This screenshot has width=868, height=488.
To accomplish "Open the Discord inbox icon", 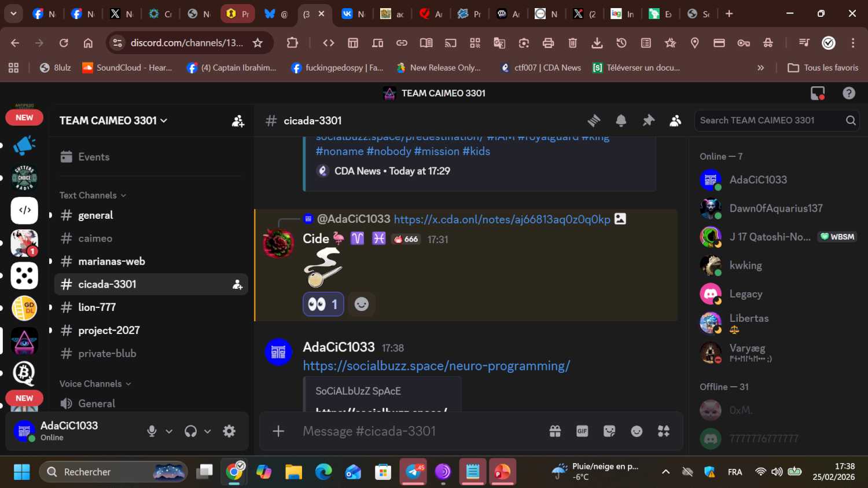I will pos(818,93).
